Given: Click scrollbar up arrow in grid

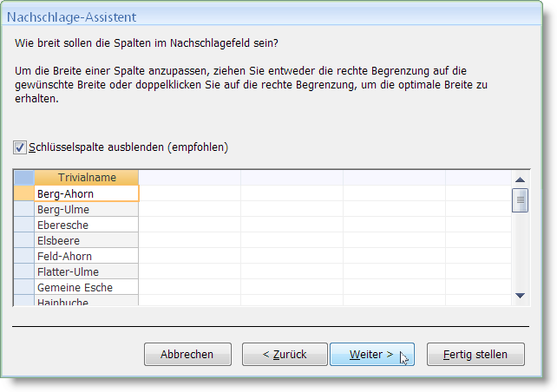Looking at the screenshot, I should point(520,180).
